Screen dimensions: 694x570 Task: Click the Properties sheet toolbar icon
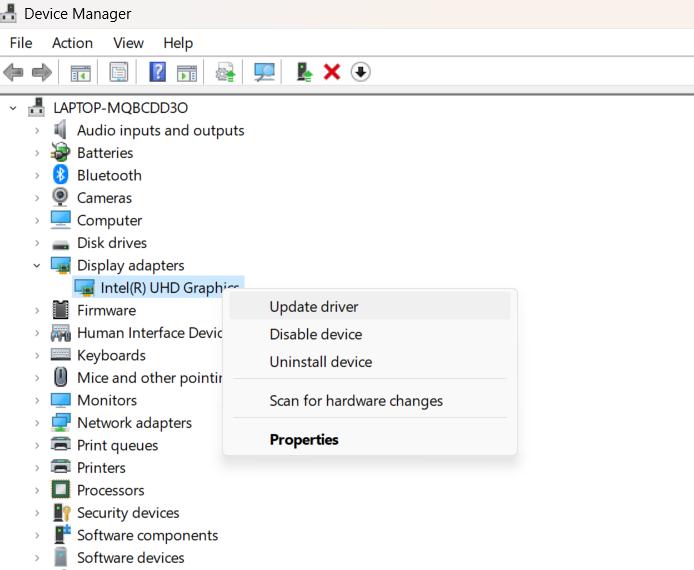(119, 72)
